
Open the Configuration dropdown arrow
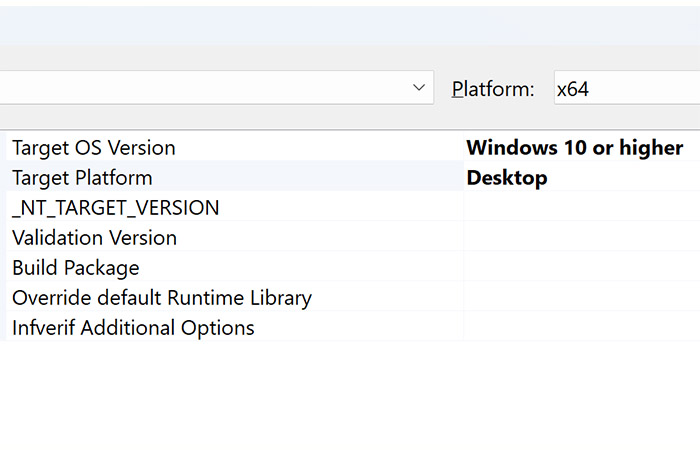pyautogui.click(x=419, y=88)
